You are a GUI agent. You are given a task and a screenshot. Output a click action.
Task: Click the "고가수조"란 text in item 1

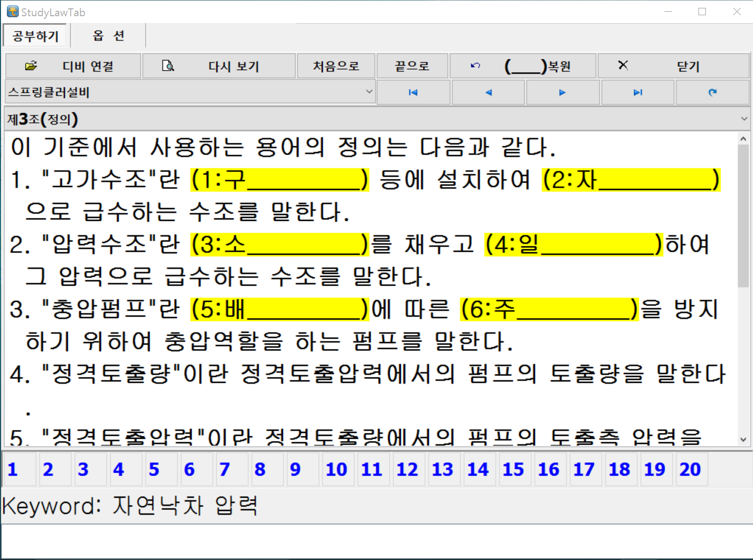click(111, 180)
